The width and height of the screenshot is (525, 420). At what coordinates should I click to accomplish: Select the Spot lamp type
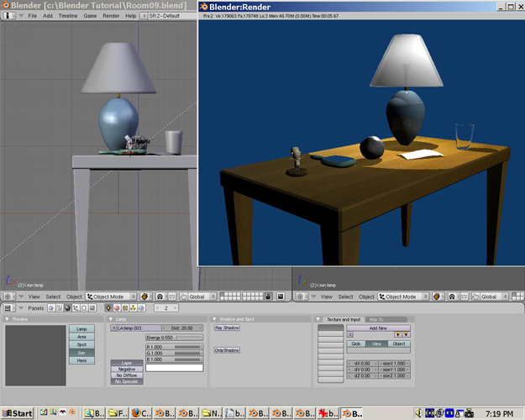(x=81, y=345)
